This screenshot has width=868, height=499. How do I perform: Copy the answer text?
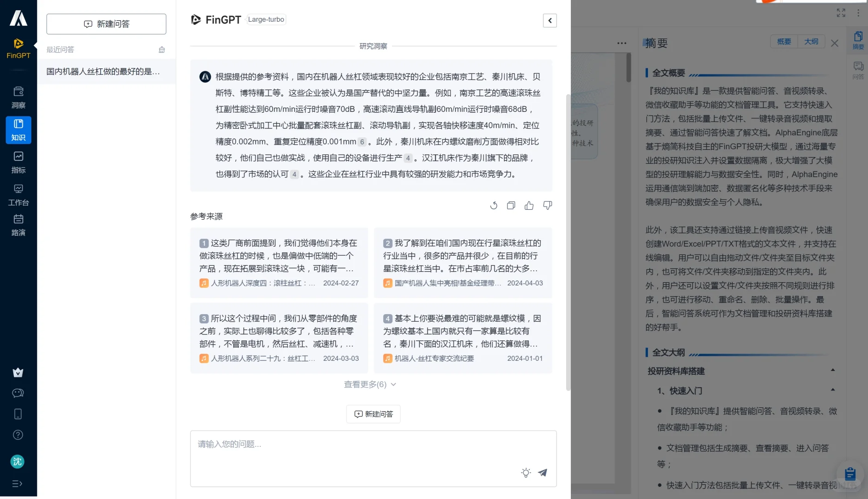tap(511, 206)
